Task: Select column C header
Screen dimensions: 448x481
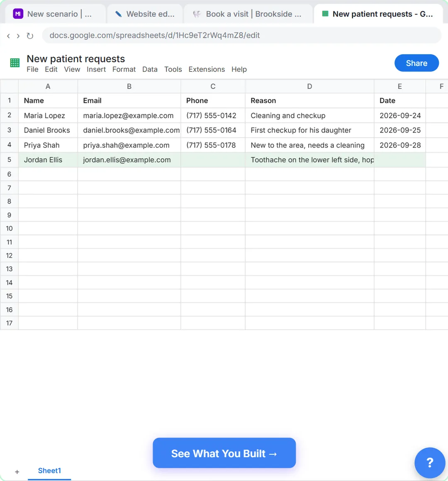Action: pyautogui.click(x=213, y=87)
